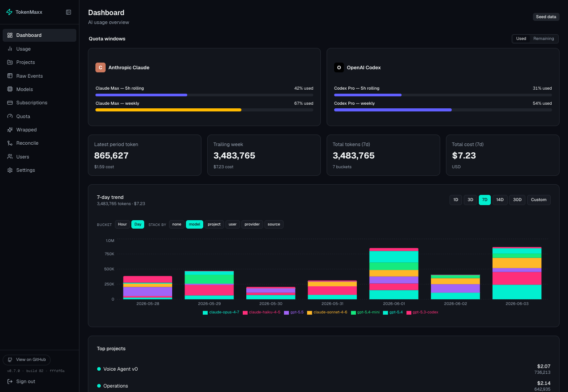Click the Raw Events table icon
568x392 pixels.
(10, 76)
